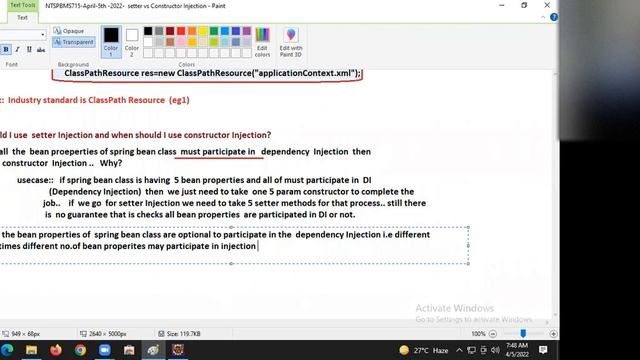Image resolution: width=640 pixels, height=360 pixels.
Task: Select Color 2 background box
Action: click(x=132, y=42)
